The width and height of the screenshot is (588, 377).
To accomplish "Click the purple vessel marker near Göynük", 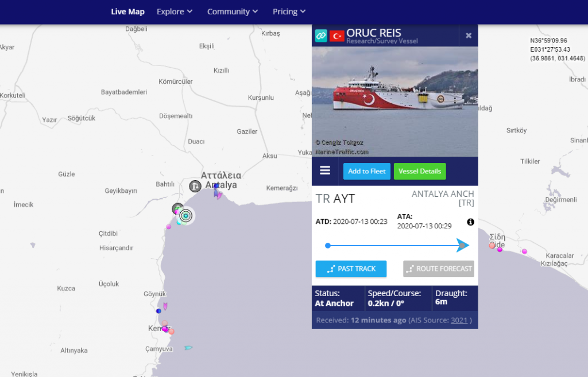I will 165,306.
